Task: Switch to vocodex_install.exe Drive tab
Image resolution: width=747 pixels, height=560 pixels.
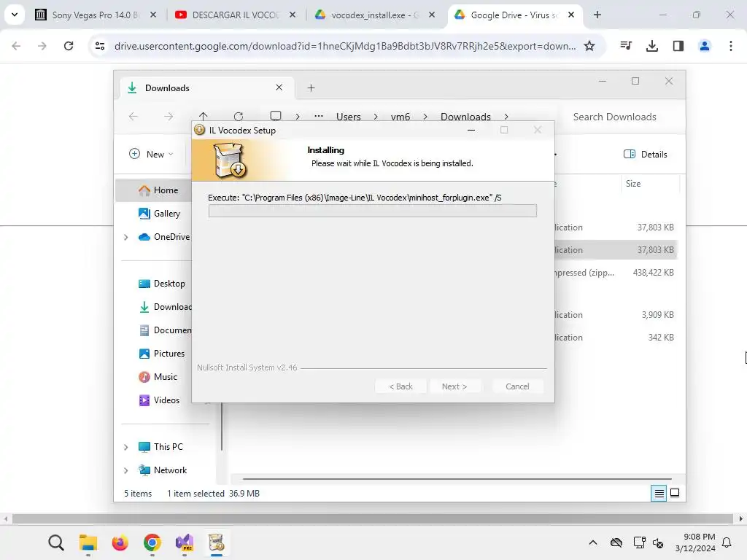Action: (x=374, y=15)
